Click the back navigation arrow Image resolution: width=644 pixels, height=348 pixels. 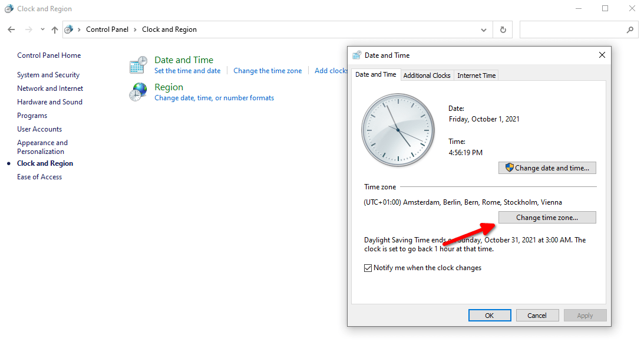[x=11, y=29]
